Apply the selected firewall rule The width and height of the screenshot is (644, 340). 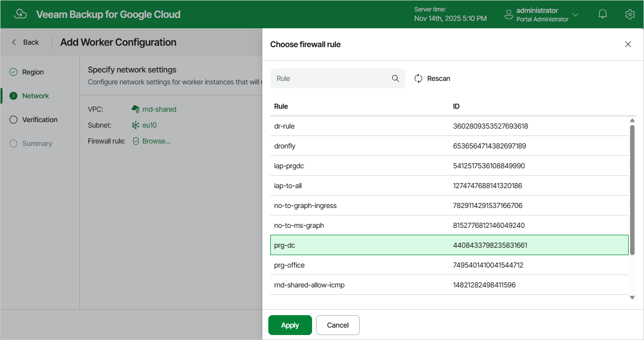click(x=290, y=325)
